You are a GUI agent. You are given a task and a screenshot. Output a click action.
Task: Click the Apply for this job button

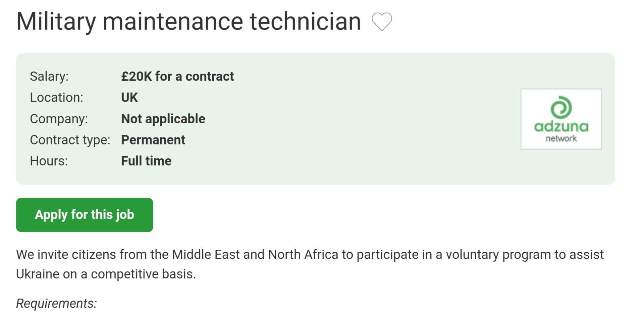(85, 215)
